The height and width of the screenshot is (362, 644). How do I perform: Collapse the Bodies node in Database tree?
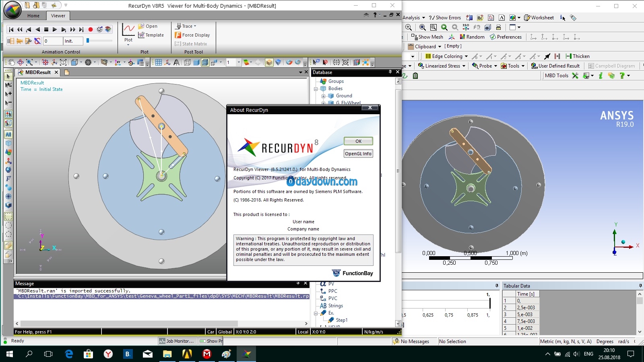click(316, 88)
